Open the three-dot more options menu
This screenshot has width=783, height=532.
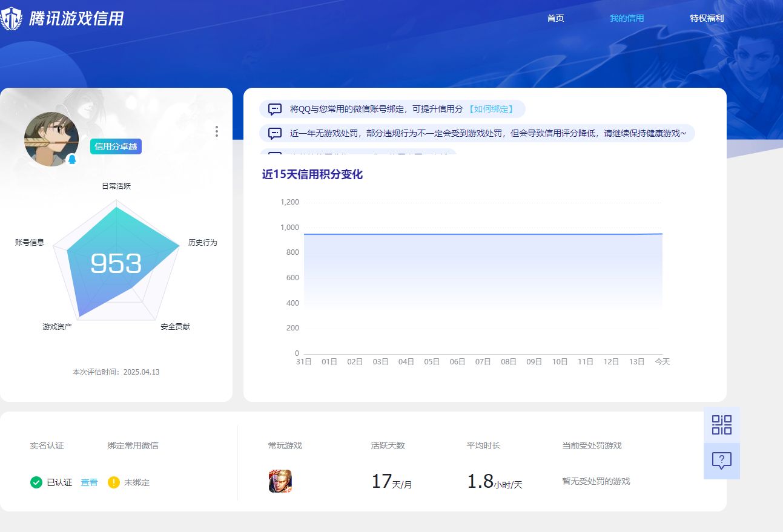point(217,131)
